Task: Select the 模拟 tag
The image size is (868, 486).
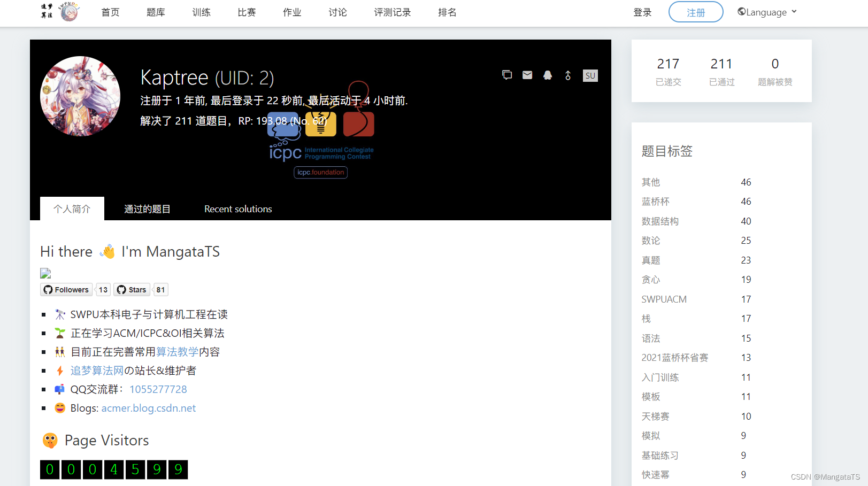Action: 651,436
